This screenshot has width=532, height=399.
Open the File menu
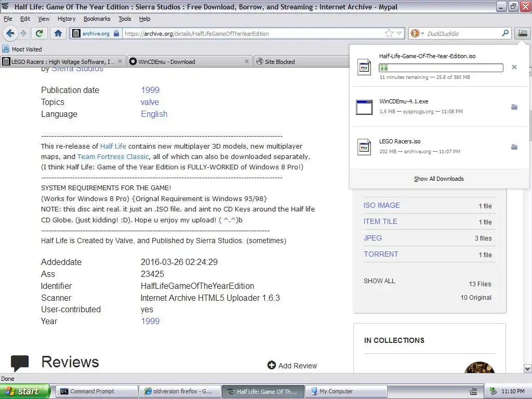pyautogui.click(x=8, y=19)
